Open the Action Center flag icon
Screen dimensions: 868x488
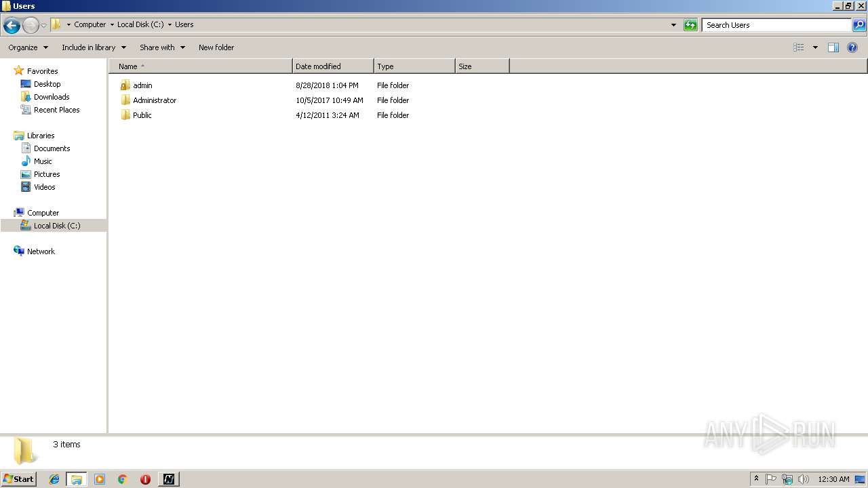click(771, 479)
